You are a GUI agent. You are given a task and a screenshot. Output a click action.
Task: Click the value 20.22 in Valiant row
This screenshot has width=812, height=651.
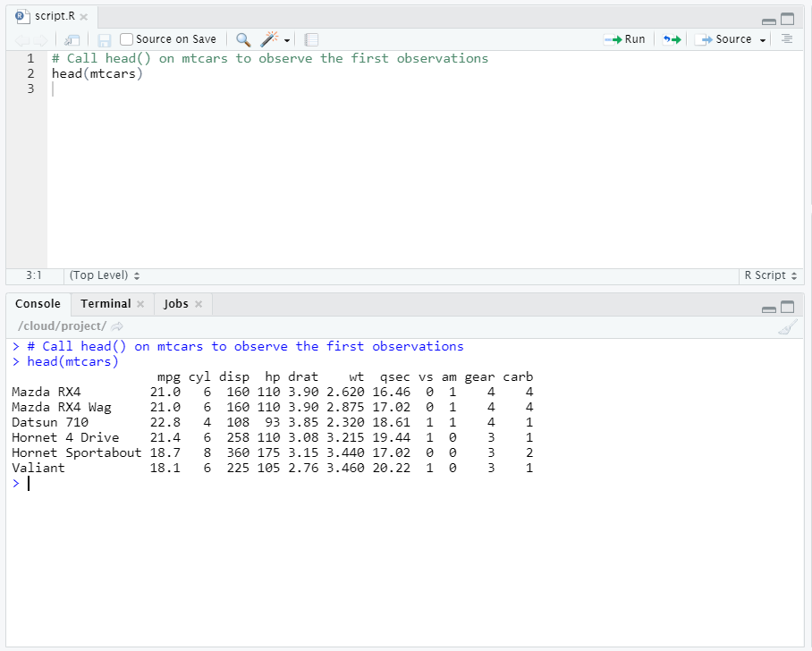(391, 469)
